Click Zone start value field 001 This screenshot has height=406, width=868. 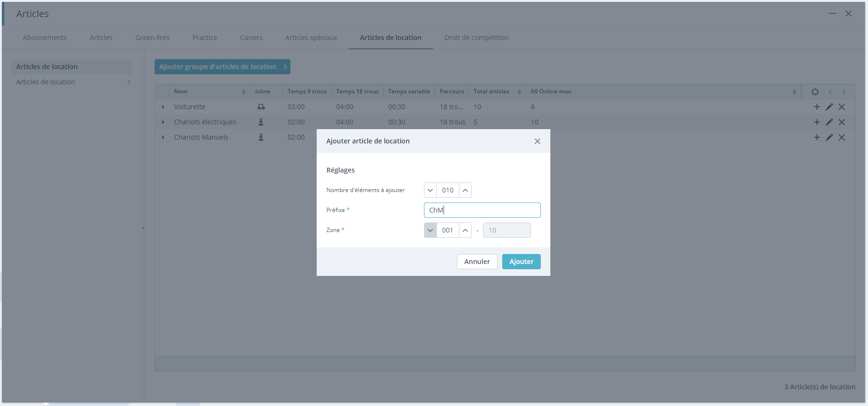[x=448, y=230]
